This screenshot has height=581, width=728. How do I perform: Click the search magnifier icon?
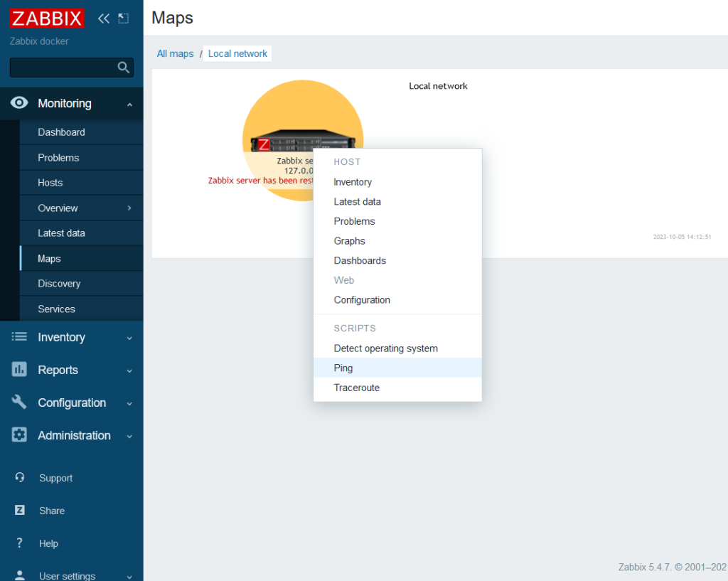click(x=124, y=68)
